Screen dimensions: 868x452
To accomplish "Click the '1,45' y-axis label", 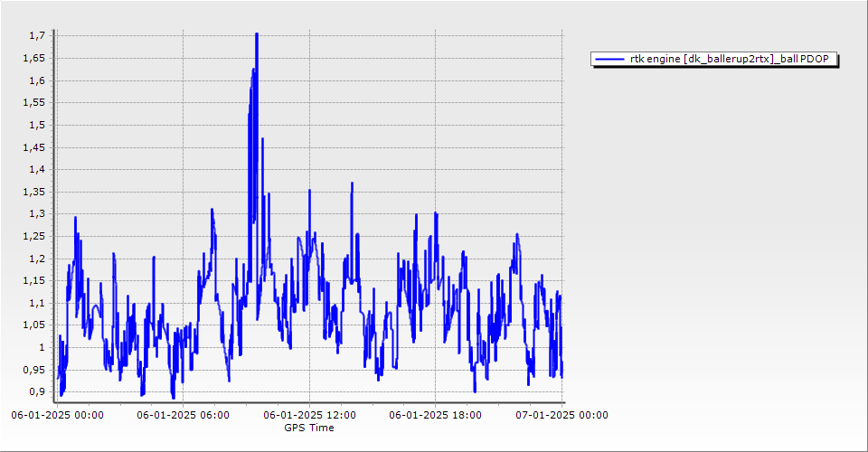I will 34,147.
